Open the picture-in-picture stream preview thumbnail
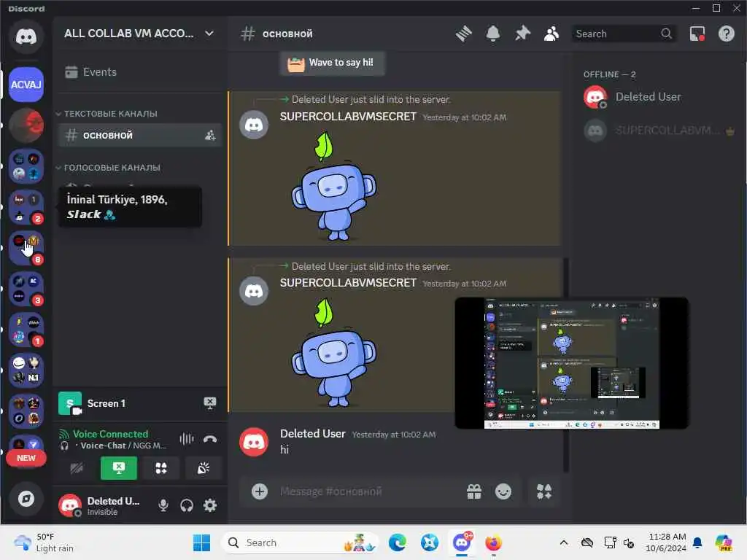This screenshot has height=560, width=747. tap(572, 363)
